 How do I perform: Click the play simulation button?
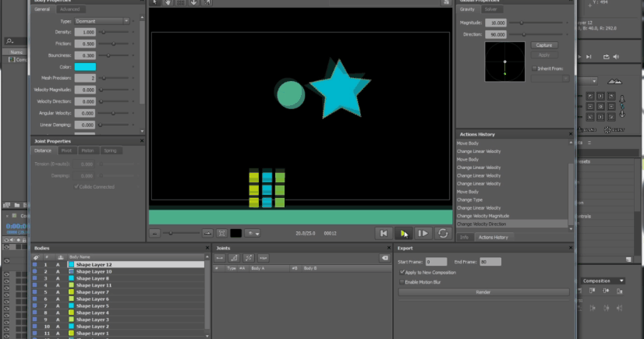tap(403, 233)
